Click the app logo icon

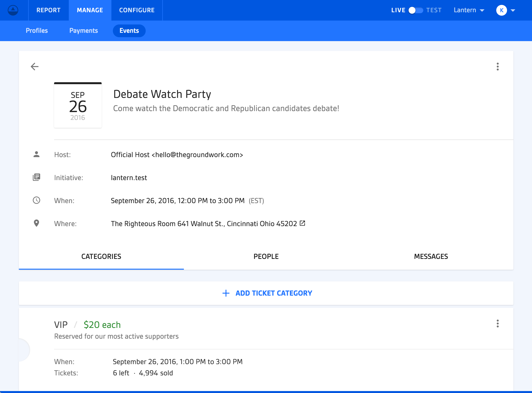(x=13, y=10)
